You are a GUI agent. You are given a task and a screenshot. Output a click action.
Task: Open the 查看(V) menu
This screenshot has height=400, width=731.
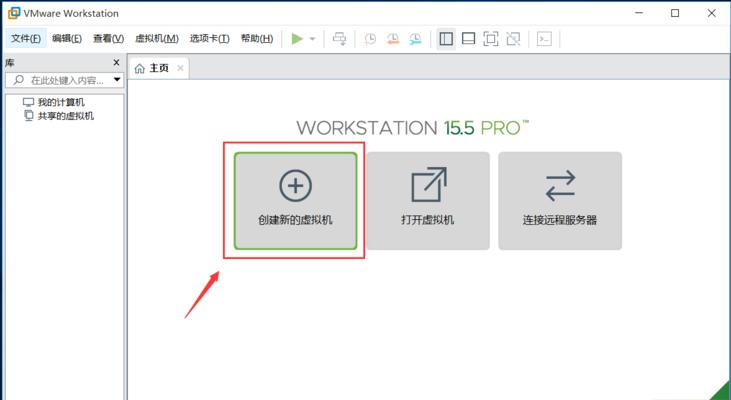click(x=109, y=39)
